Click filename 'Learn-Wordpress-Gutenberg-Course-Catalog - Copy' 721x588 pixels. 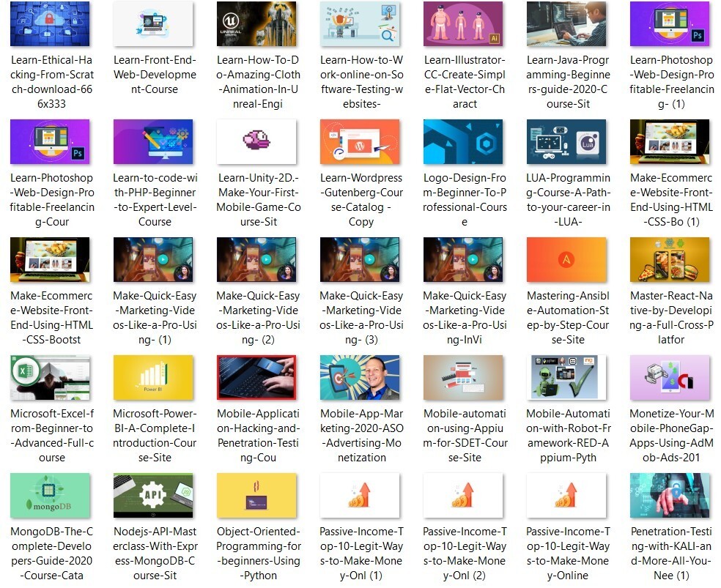point(361,200)
